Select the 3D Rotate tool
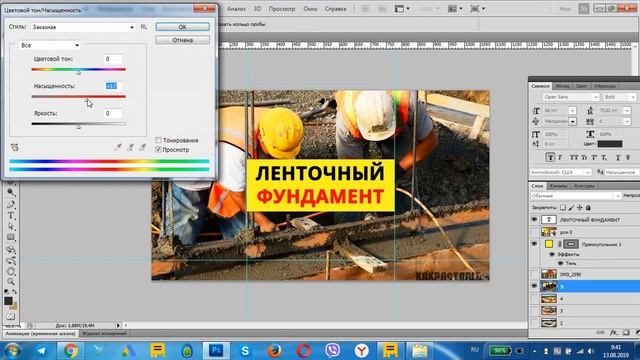 11,249
